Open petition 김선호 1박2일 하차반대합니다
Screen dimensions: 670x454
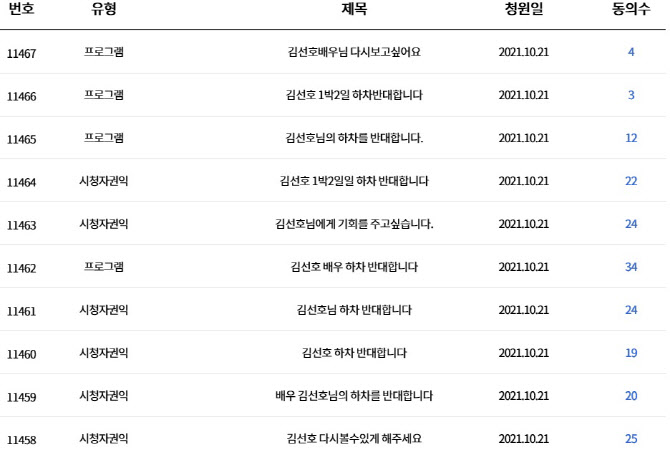click(354, 95)
